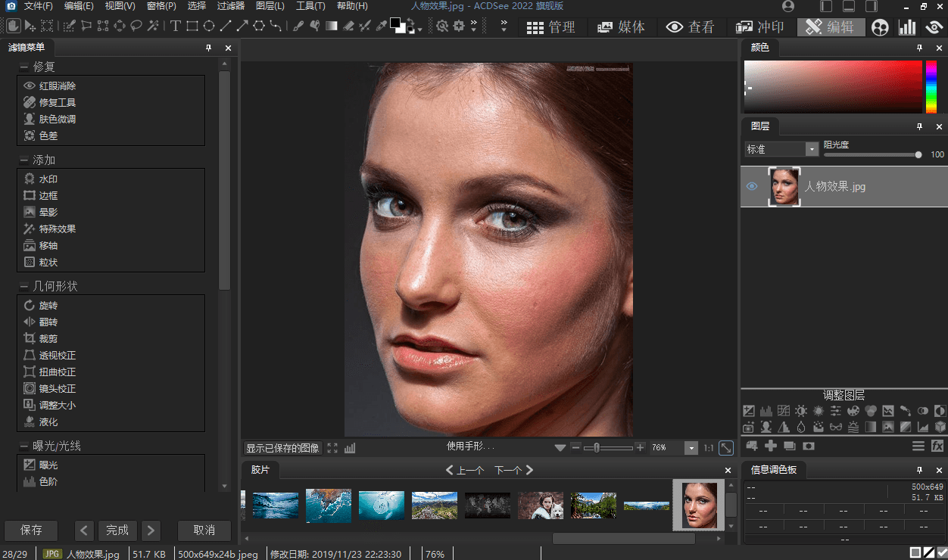Adjust the 阻光度 opacity slider

(x=918, y=154)
